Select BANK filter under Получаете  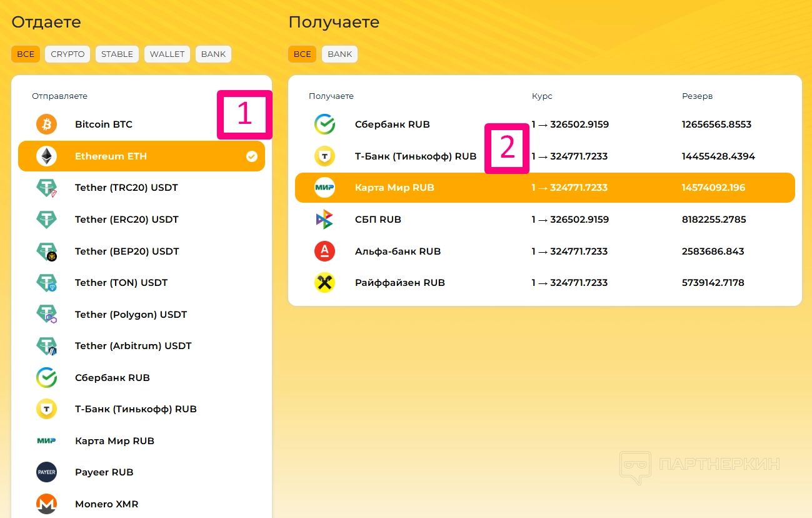click(339, 54)
